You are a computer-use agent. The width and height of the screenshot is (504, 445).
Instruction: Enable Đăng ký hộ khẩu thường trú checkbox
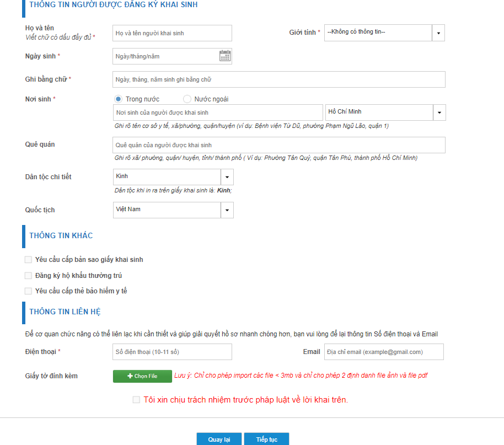(x=28, y=276)
